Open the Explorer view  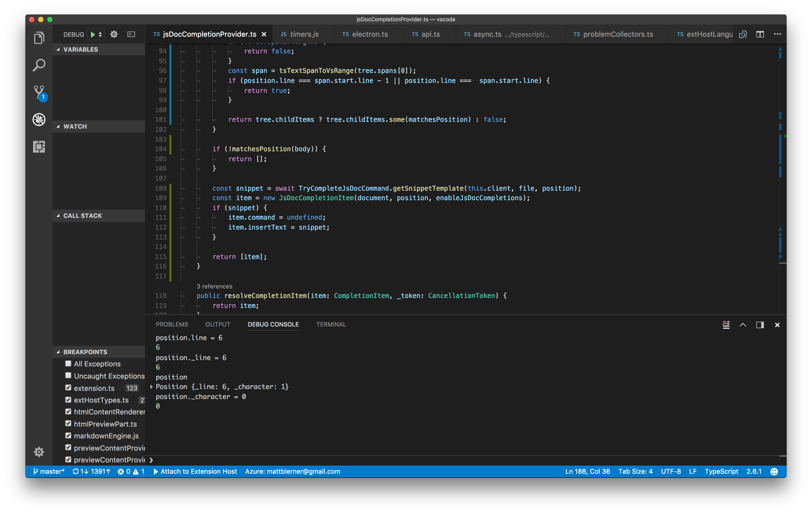[x=39, y=37]
